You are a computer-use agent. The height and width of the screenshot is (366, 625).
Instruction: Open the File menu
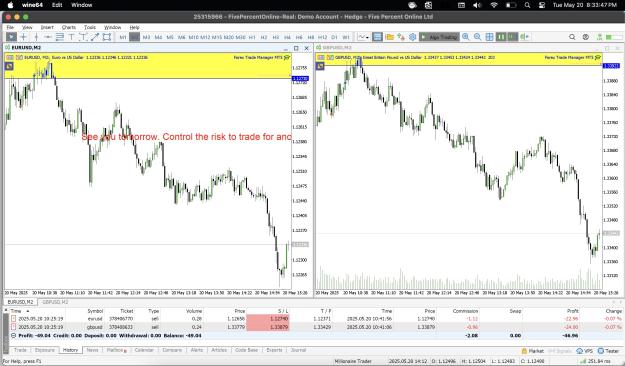click(x=10, y=27)
